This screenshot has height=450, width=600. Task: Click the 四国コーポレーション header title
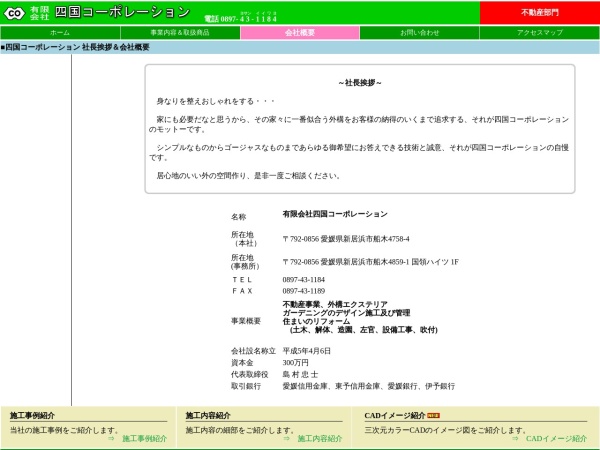[x=122, y=12]
